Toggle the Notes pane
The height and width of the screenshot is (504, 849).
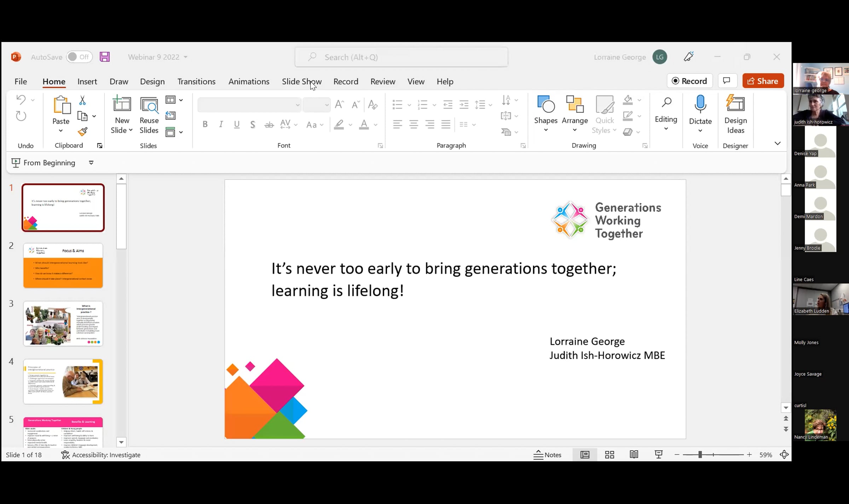click(x=547, y=455)
